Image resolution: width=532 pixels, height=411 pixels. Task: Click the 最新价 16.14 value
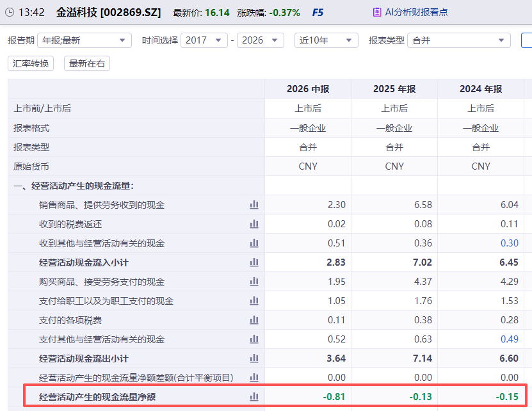click(217, 13)
